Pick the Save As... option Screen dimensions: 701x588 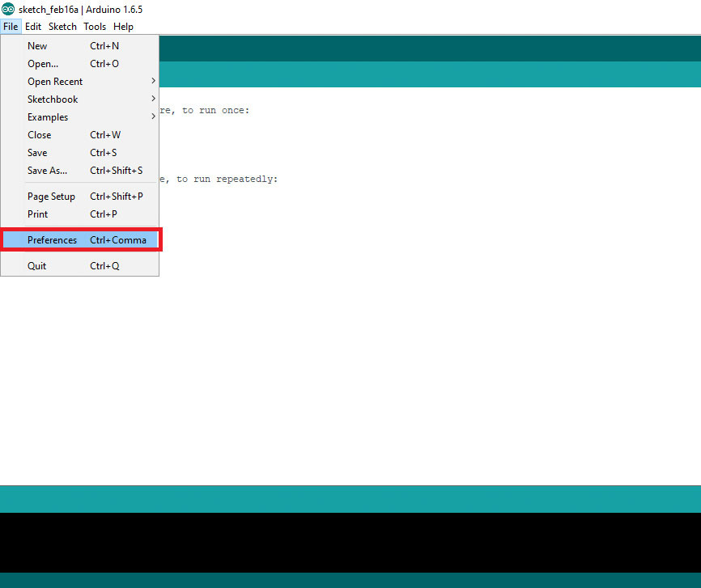(x=47, y=171)
